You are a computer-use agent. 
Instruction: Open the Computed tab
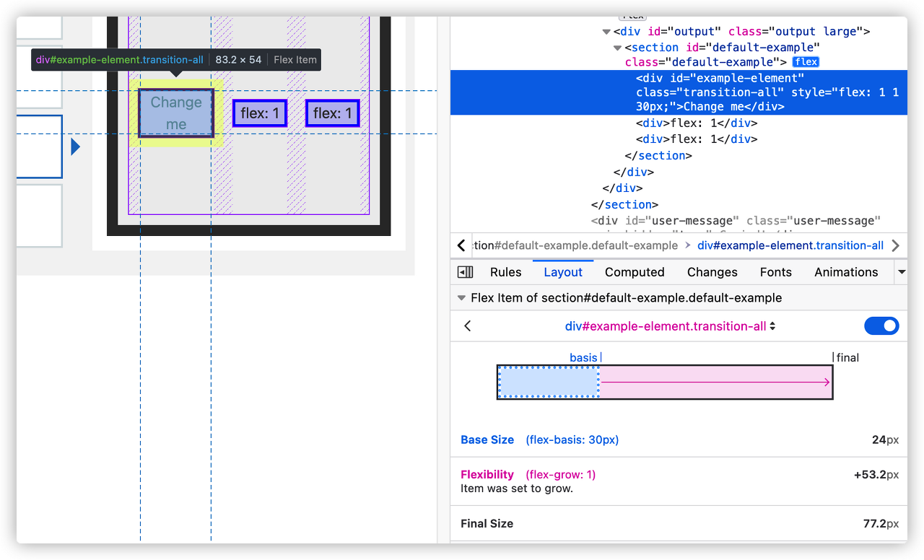pos(635,272)
